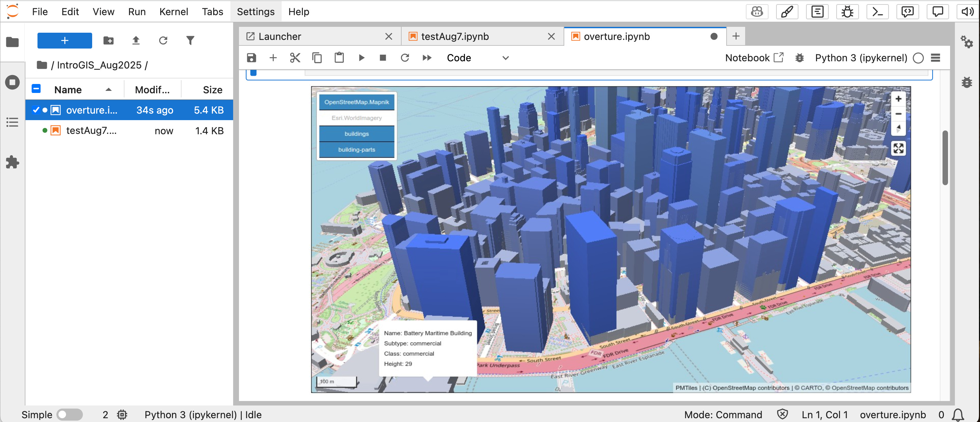
Task: Open the Python 3 (ipykernel) kernel selector
Action: point(861,58)
